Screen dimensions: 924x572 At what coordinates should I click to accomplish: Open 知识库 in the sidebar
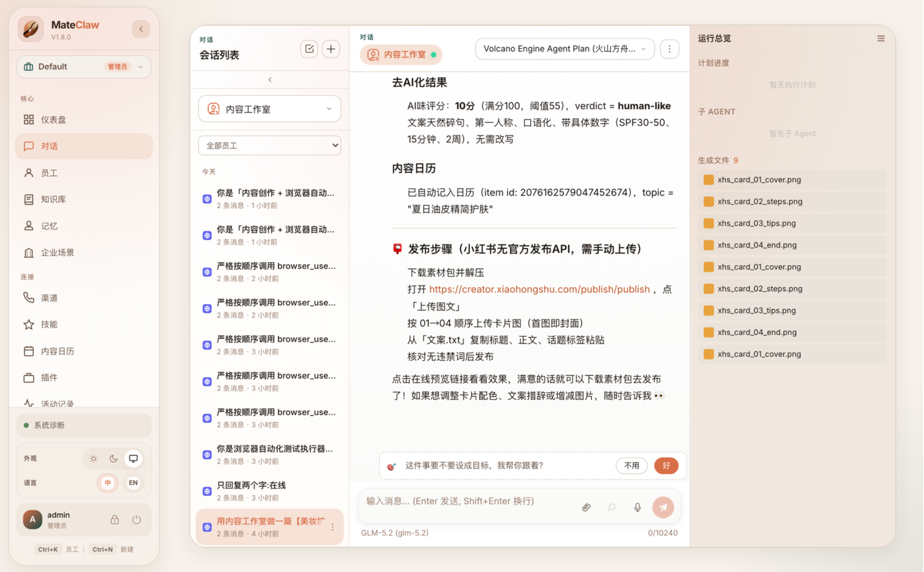pyautogui.click(x=84, y=199)
